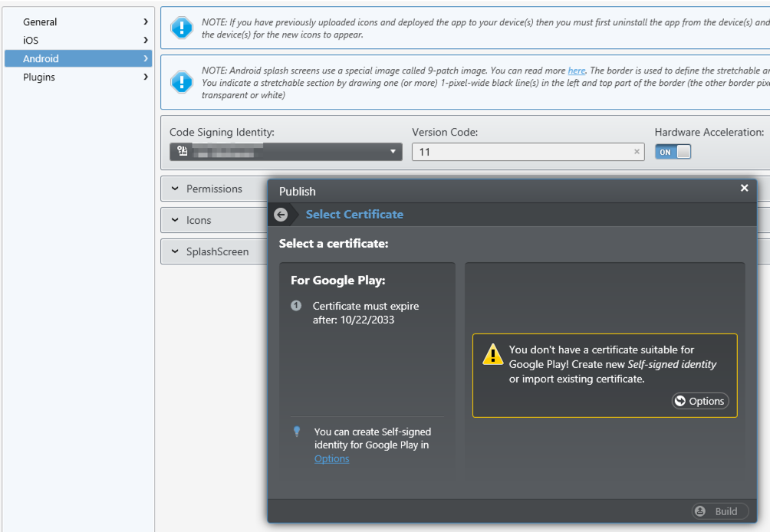This screenshot has height=532, width=770.
Task: Open the Plugins settings category
Action: tap(78, 77)
